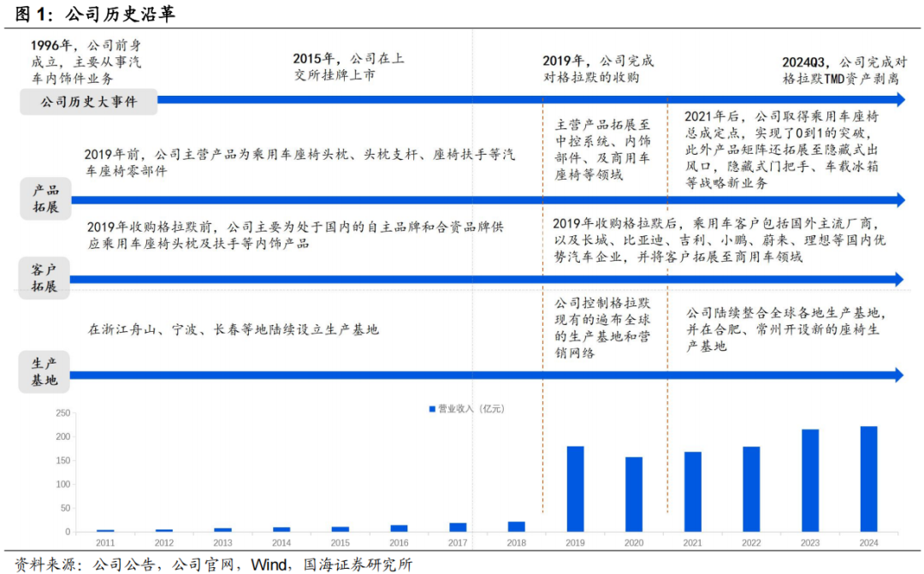924x574 pixels.
Task: Click the arrowhead of the 公司历史大事件 timeline
Action: point(900,99)
